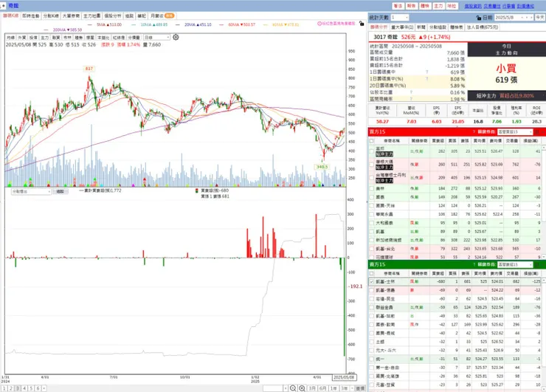Go to page 4 of the bottom pager

point(24,388)
